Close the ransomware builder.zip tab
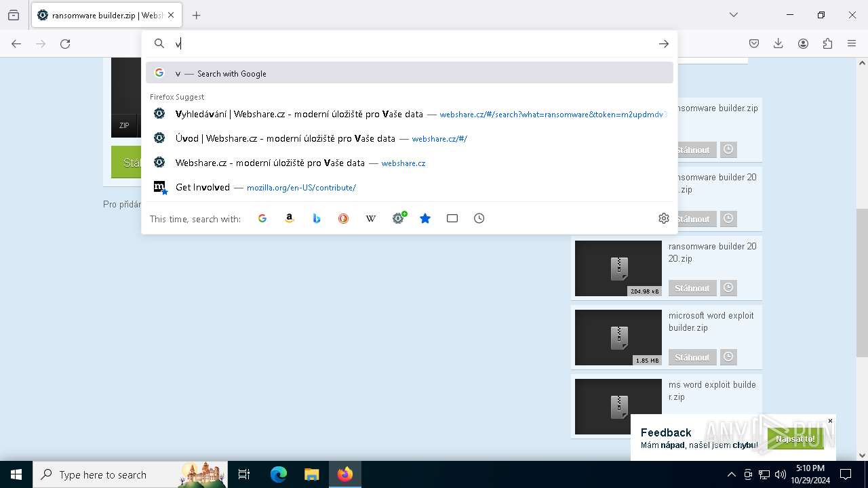This screenshot has height=488, width=868. (x=171, y=15)
